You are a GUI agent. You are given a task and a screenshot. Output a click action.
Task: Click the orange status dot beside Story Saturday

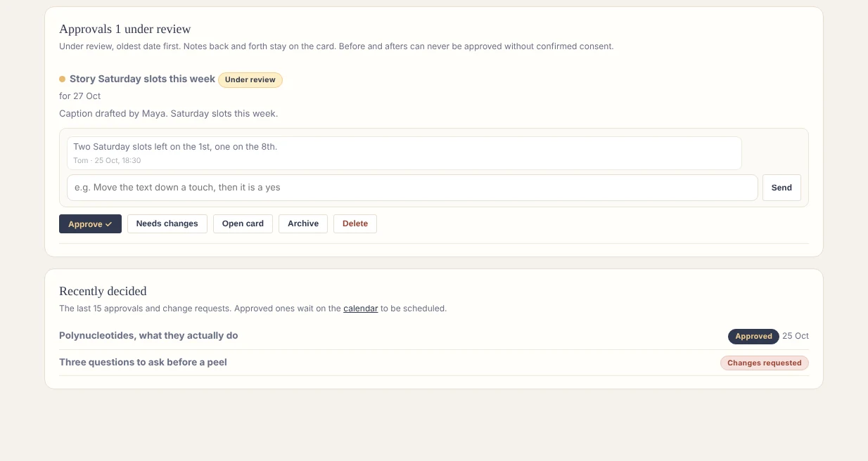coord(62,79)
